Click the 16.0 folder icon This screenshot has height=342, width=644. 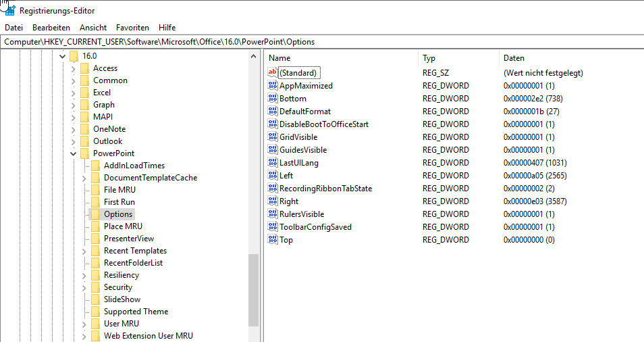coord(74,56)
